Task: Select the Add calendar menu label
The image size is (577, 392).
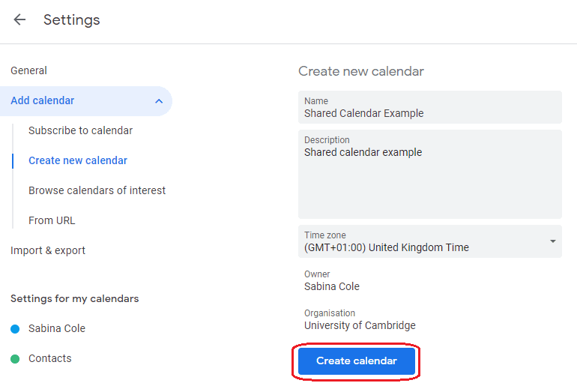Action: 43,100
